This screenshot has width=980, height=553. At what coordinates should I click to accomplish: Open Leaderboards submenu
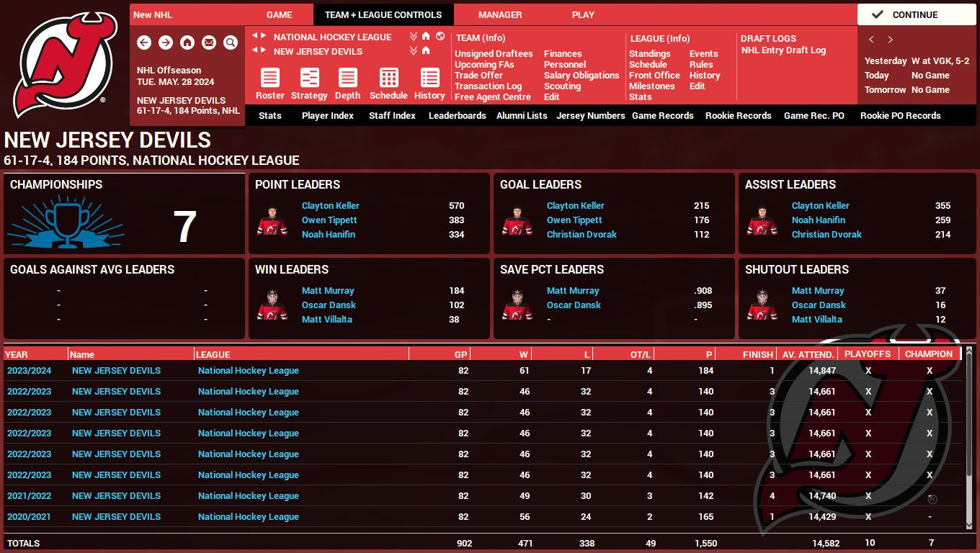coord(458,115)
